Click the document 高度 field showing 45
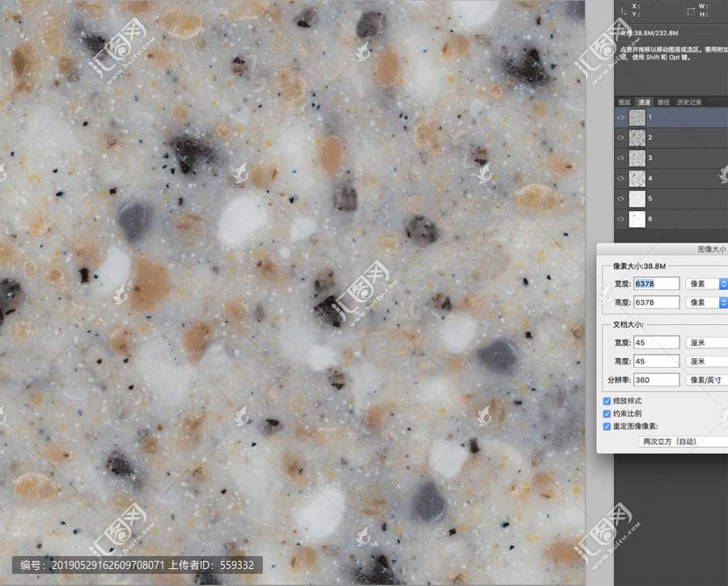The height and width of the screenshot is (586, 728). 657,361
